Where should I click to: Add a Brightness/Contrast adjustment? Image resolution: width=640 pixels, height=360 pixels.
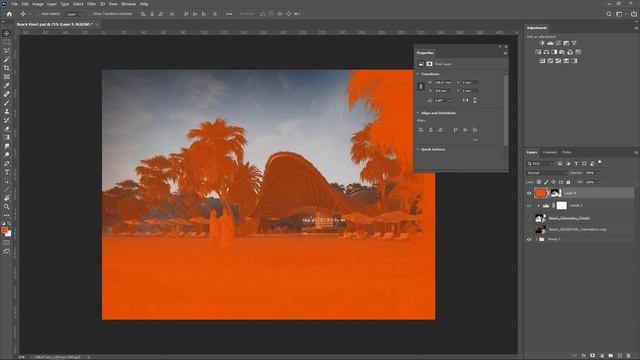point(542,43)
